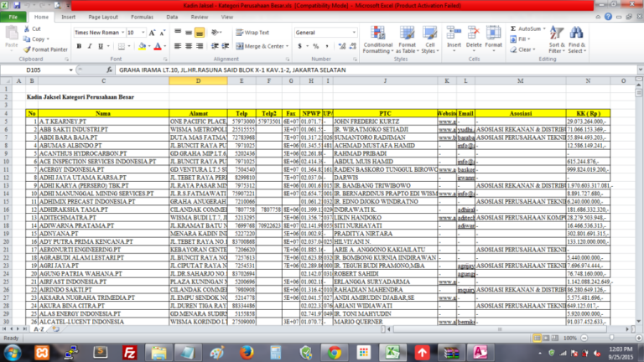This screenshot has height=362, width=644.
Task: Click the insert function fx icon
Action: (x=109, y=70)
